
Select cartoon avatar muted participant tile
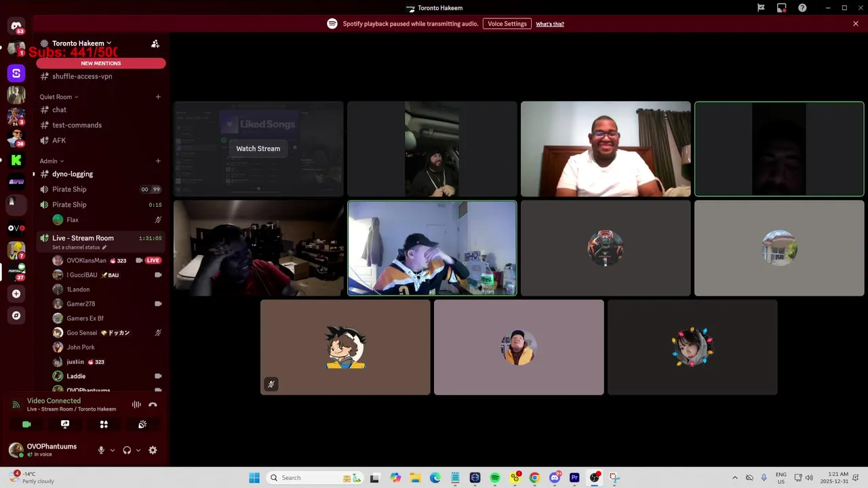345,347
